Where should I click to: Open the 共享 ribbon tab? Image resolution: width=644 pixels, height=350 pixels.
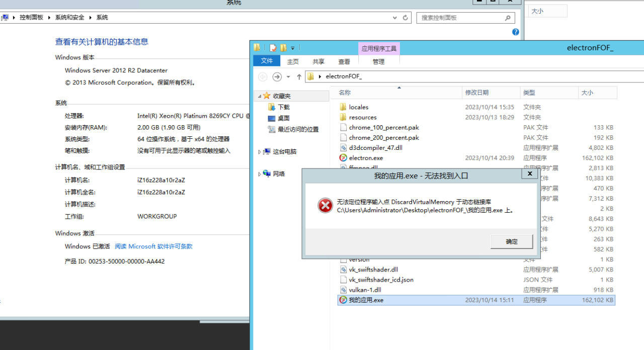click(x=318, y=61)
